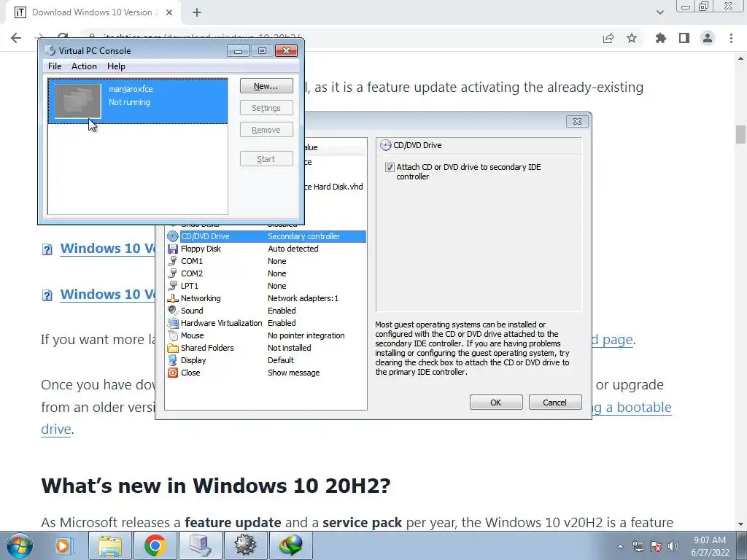The height and width of the screenshot is (560, 747).
Task: Open the File menu in Virtual PC Console
Action: pos(55,66)
